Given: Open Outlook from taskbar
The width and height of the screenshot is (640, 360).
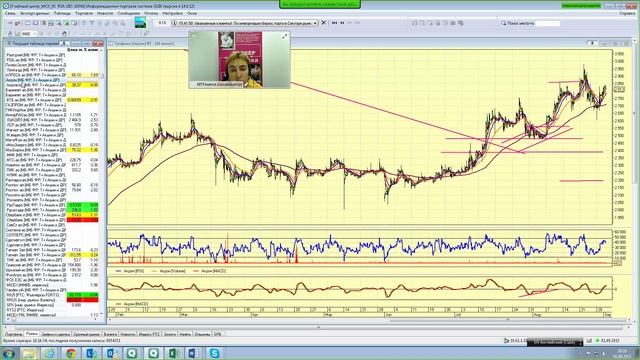Looking at the screenshot, I should [x=112, y=353].
